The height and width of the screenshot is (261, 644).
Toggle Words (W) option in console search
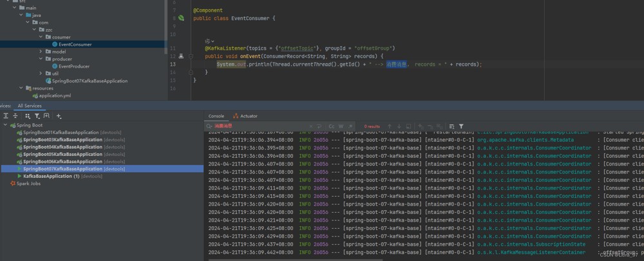[x=341, y=126]
